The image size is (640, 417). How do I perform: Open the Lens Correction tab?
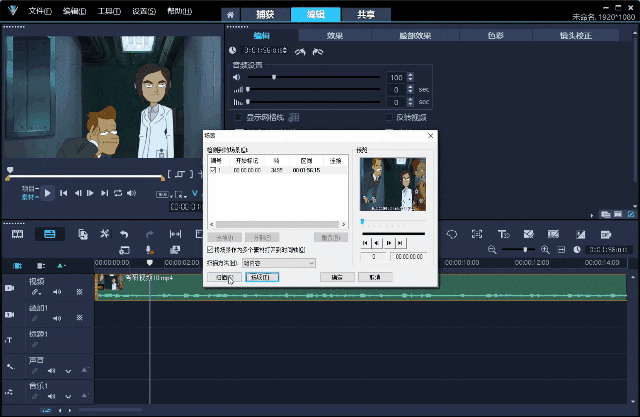(x=576, y=35)
